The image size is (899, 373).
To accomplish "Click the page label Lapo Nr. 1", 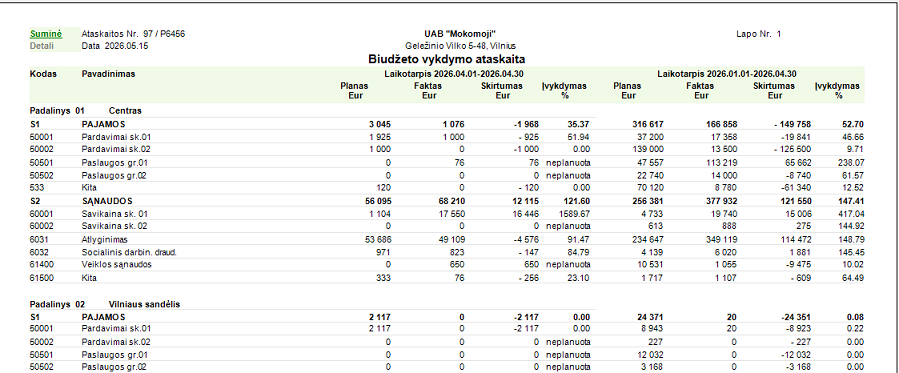I will point(759,34).
